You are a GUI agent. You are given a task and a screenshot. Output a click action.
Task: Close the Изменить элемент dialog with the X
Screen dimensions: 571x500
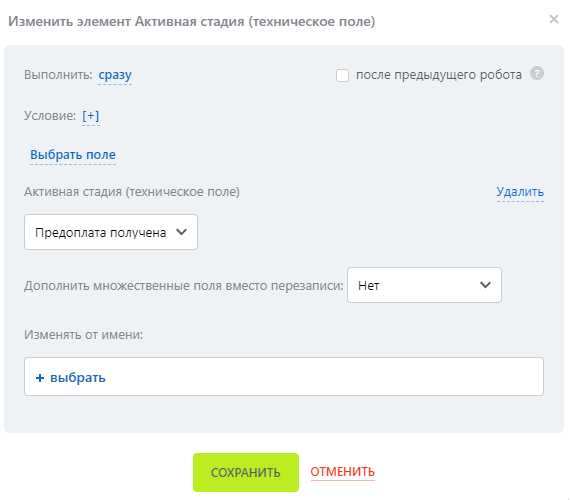tap(554, 19)
